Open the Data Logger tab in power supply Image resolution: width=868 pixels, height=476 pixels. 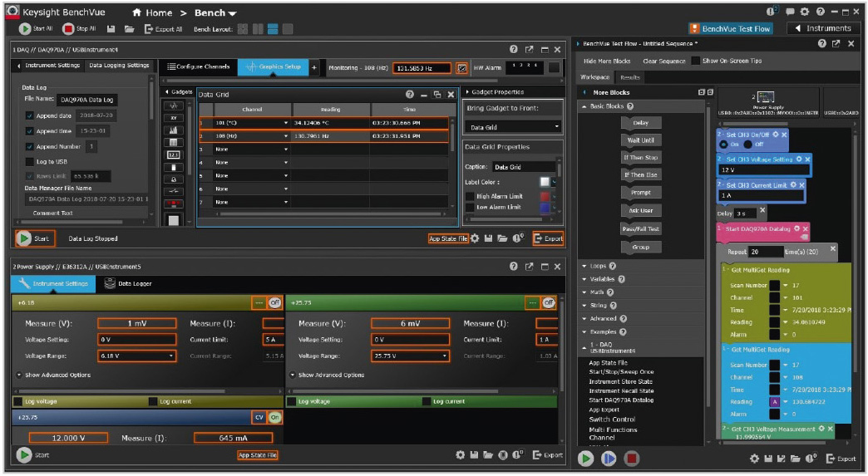(128, 283)
